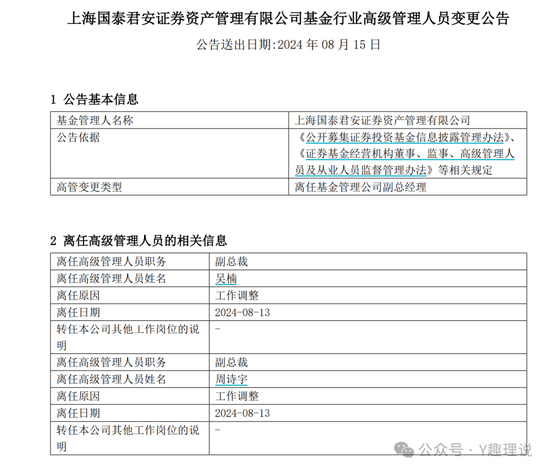Click the 副总裁 cell above 周诗宇
Screen dimensions: 550x472
tap(368, 362)
